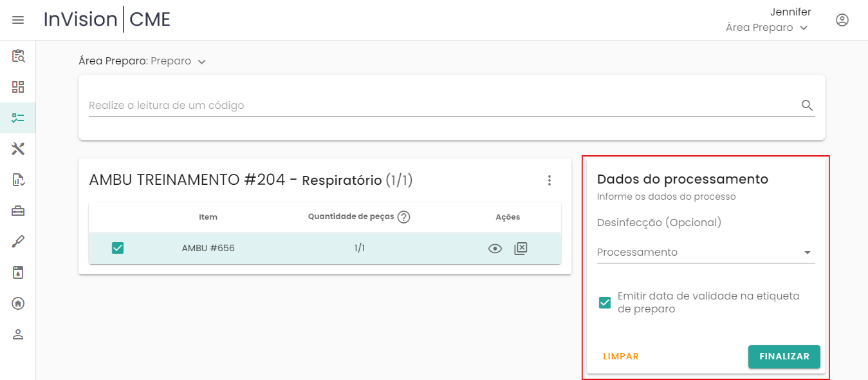
Task: Select the tools wrench sidebar icon
Action: tap(18, 149)
